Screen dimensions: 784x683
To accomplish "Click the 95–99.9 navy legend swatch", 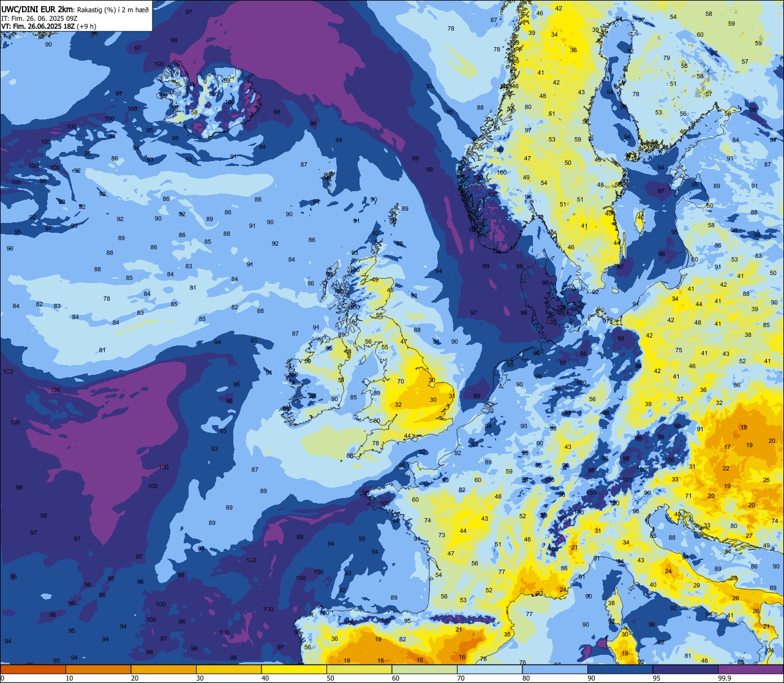I will (685, 669).
